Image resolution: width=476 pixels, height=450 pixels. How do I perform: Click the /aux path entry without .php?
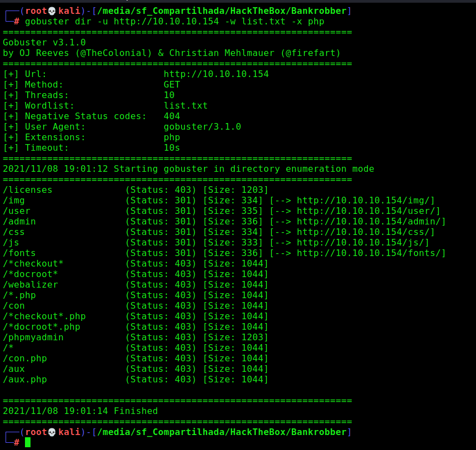[14, 369]
